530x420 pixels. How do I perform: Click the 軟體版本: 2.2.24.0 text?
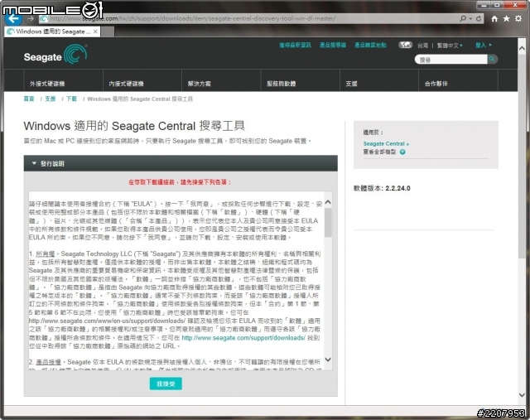tap(382, 188)
